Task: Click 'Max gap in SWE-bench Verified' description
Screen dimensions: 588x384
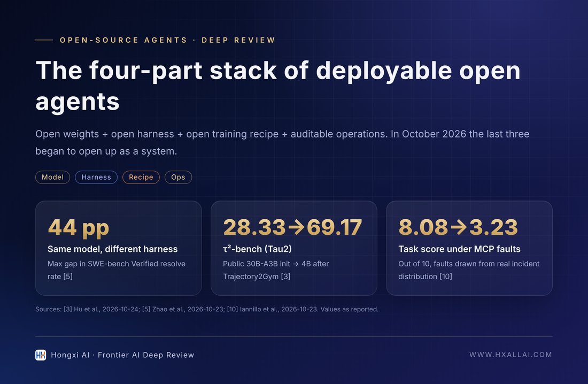Action: click(x=117, y=270)
